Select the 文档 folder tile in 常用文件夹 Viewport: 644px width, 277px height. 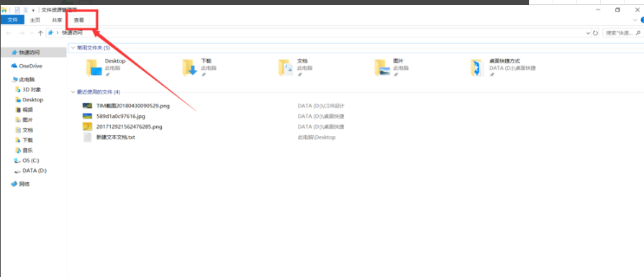coord(296,68)
